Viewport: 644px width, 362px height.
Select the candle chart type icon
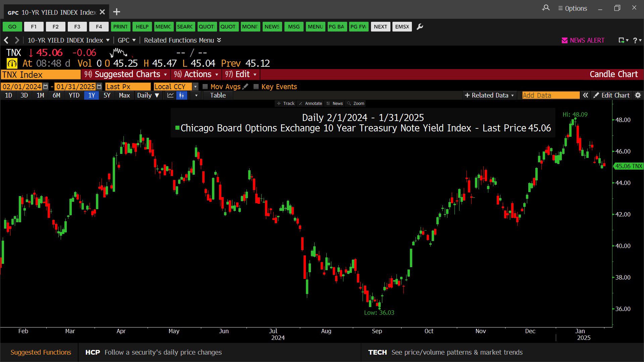coord(181,96)
